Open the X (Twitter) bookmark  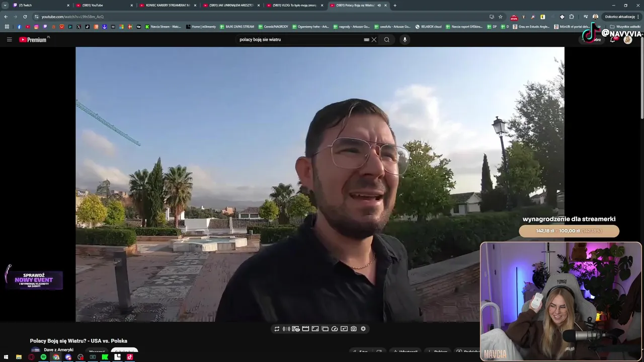tap(79, 27)
